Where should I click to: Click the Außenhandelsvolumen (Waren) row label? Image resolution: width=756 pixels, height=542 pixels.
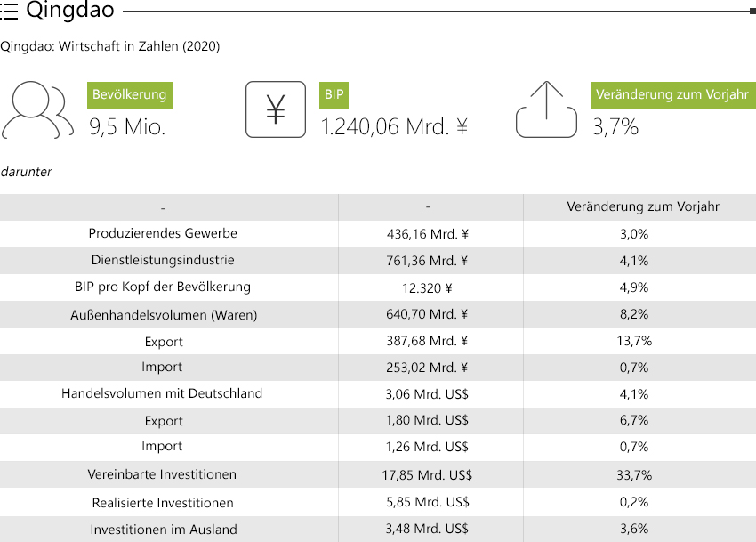coord(164,315)
